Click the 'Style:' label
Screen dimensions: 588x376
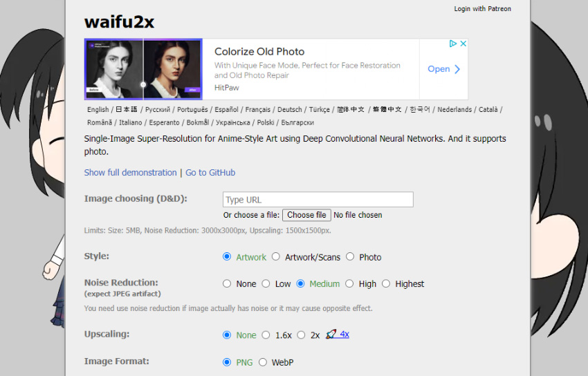pos(96,256)
